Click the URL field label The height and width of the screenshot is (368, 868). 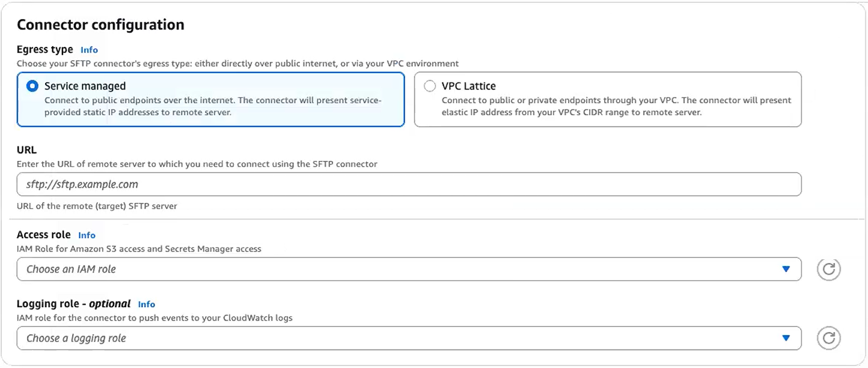pos(26,150)
